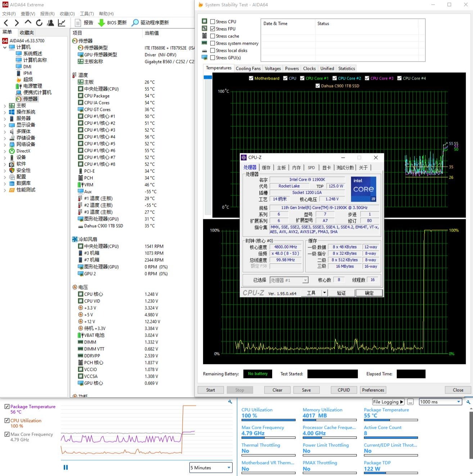Click the wrench settings icon above the bottom graph
This screenshot has width=473, height=476.
(x=230, y=402)
